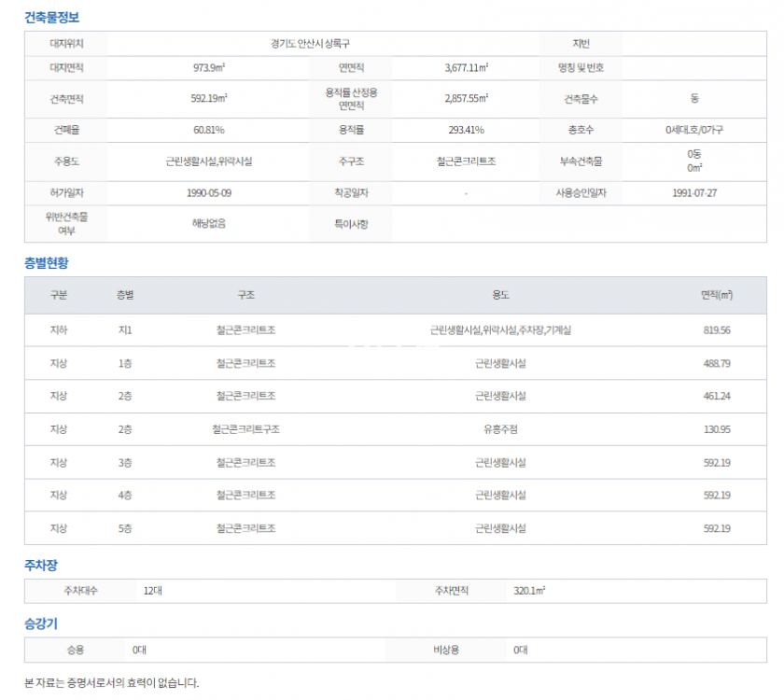784x700 pixels.
Task: Select the 819.56 basement area value
Action: point(717,330)
